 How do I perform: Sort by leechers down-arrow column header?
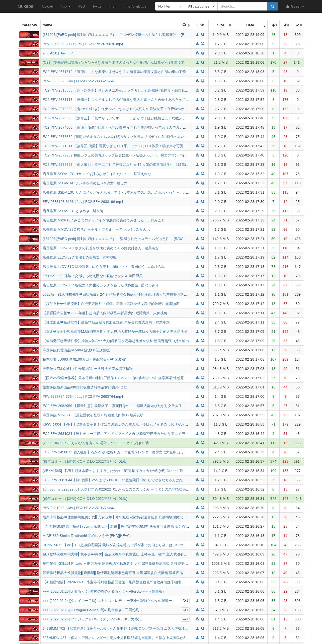285,25
